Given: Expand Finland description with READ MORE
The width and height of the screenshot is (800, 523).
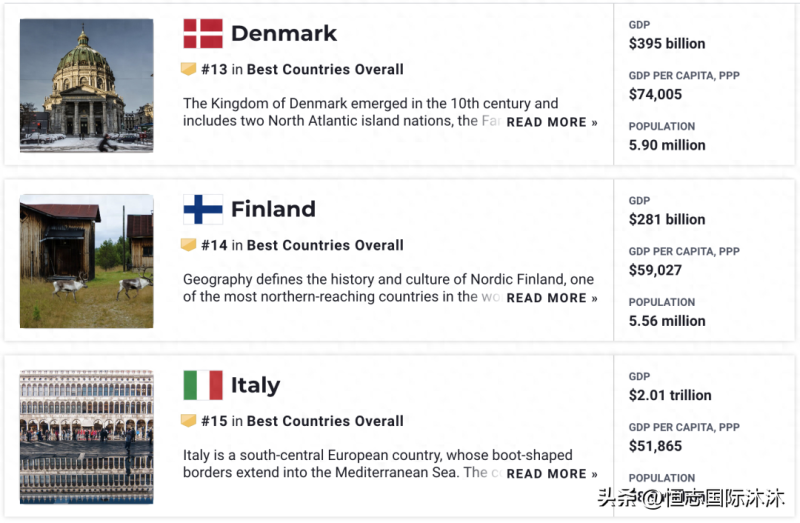Looking at the screenshot, I should 552,298.
